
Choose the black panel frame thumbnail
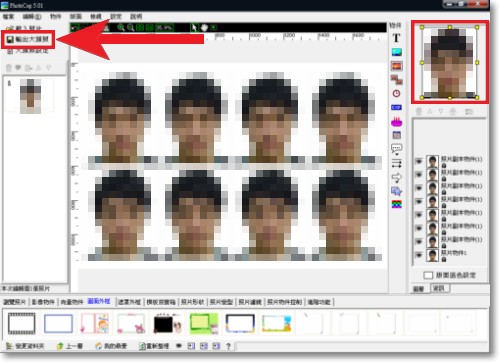[168, 323]
